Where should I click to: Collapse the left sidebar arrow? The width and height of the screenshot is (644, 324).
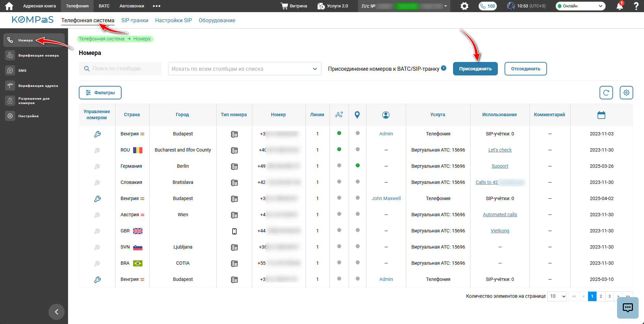(57, 312)
